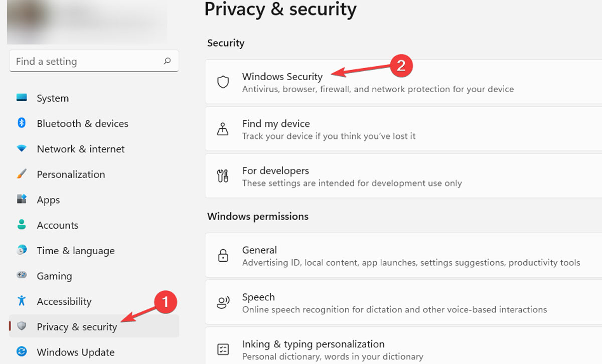Image resolution: width=602 pixels, height=364 pixels.
Task: Click the Accessibility icon
Action: tap(21, 301)
